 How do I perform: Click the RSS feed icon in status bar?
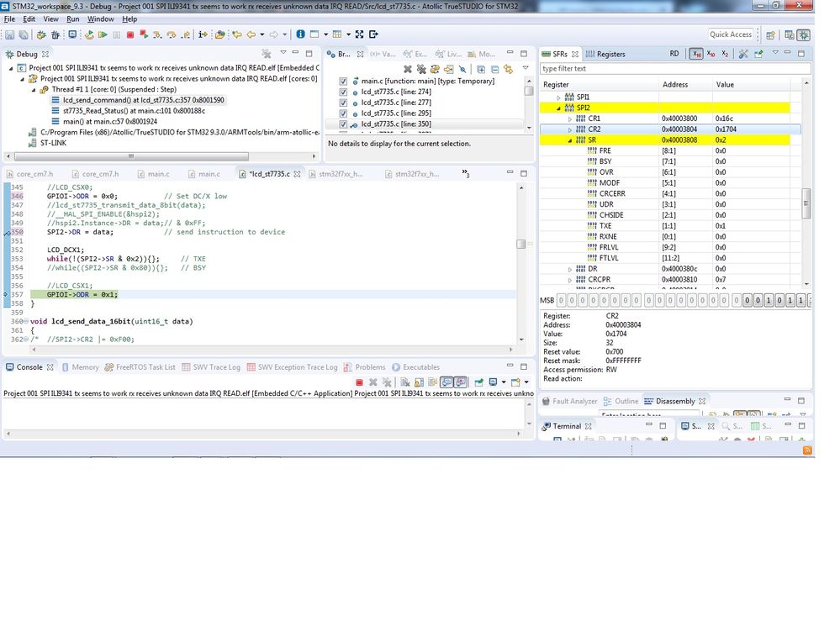tap(807, 450)
